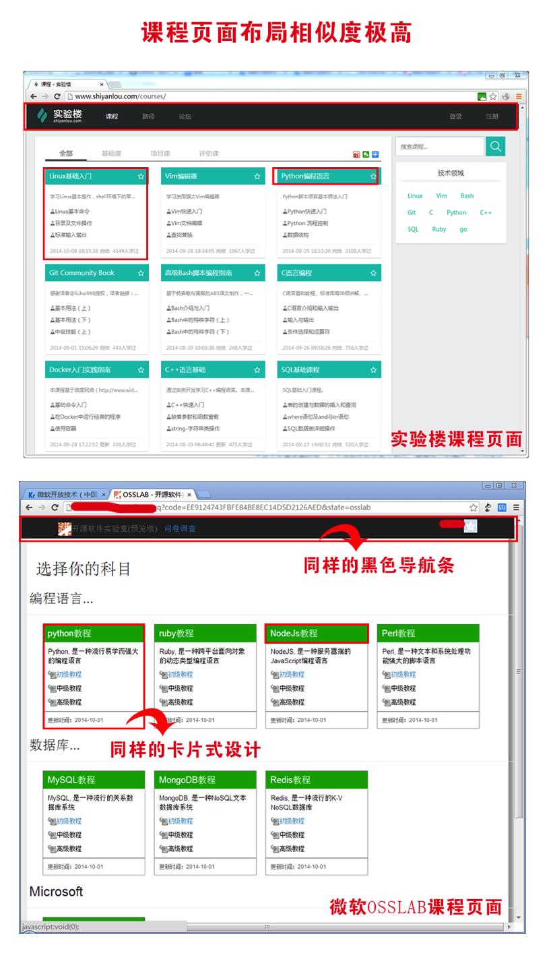Click the OSSLAB logo beside 开源软件实验室
The width and height of the screenshot is (551, 980).
click(64, 529)
